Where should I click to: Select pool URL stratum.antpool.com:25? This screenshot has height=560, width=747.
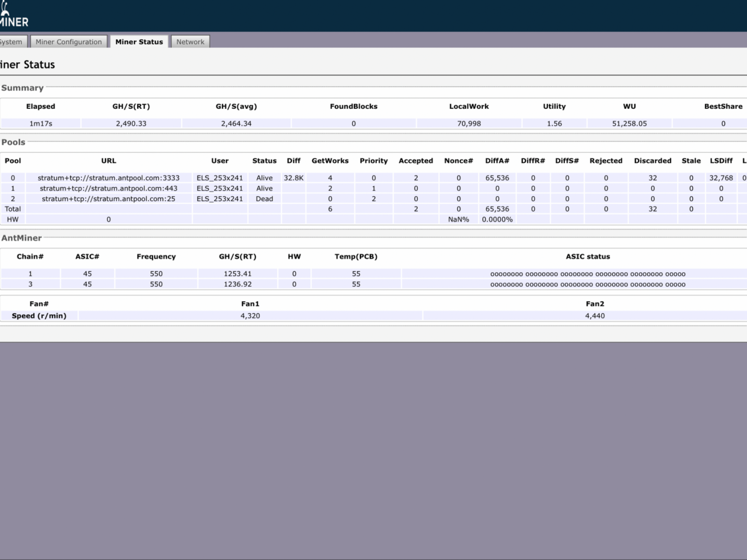tap(108, 198)
